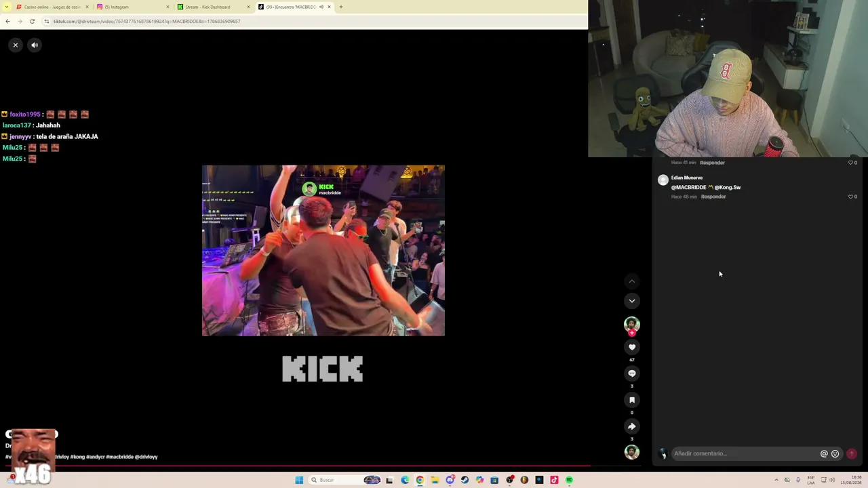Open Discord from the taskbar

coord(450,480)
